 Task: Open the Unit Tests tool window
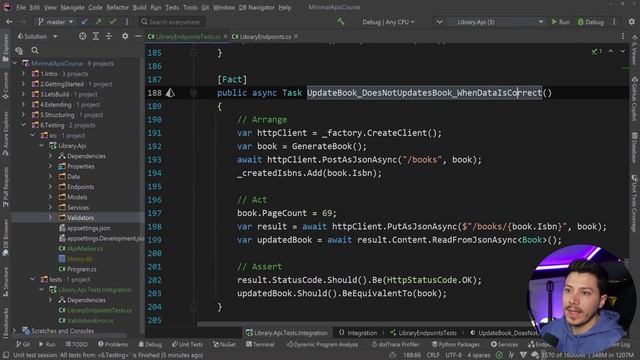[x=187, y=344]
